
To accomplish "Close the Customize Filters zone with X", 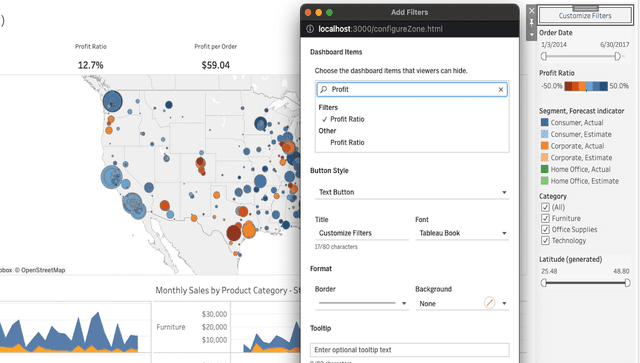I will click(x=531, y=11).
